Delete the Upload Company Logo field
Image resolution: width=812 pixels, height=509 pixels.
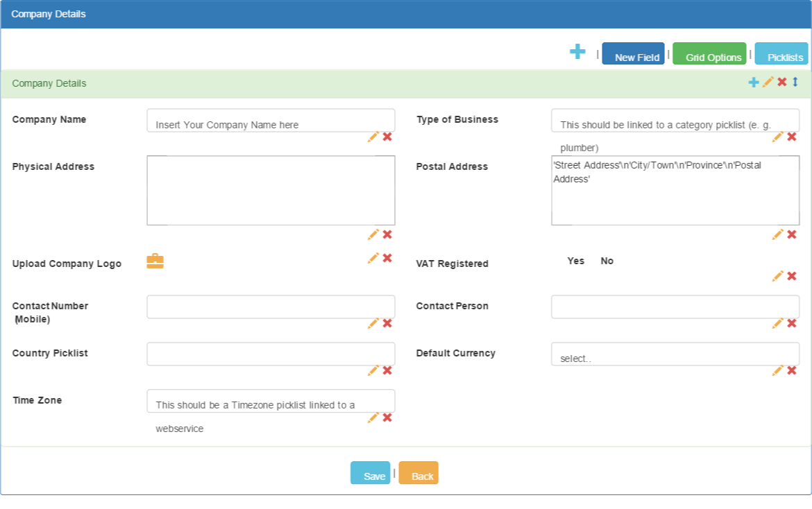pos(387,257)
